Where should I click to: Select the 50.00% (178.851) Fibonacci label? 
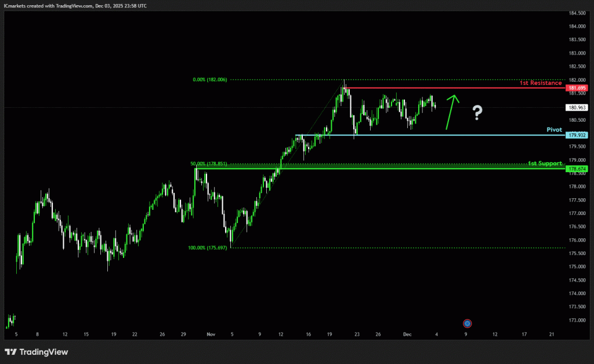(209, 163)
